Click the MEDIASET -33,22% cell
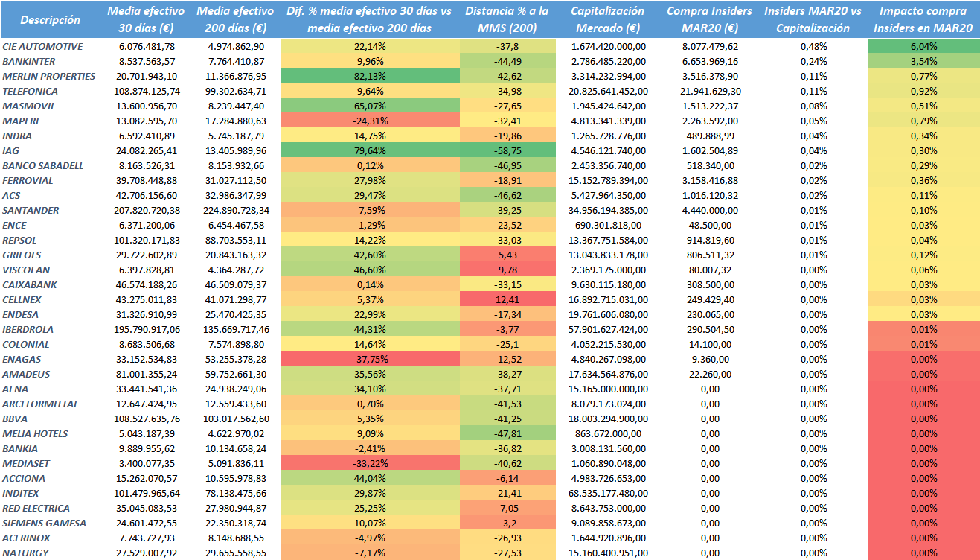The image size is (980, 560). [369, 463]
